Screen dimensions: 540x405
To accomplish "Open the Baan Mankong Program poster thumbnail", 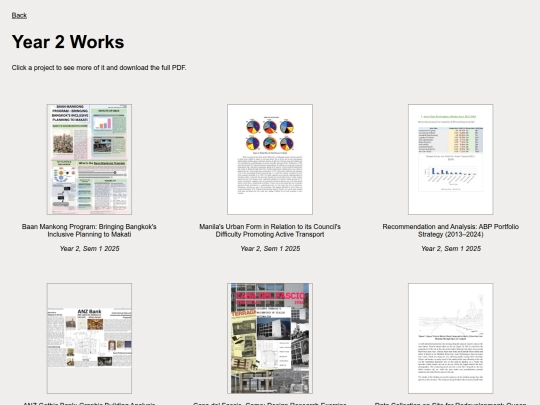I will coord(89,159).
